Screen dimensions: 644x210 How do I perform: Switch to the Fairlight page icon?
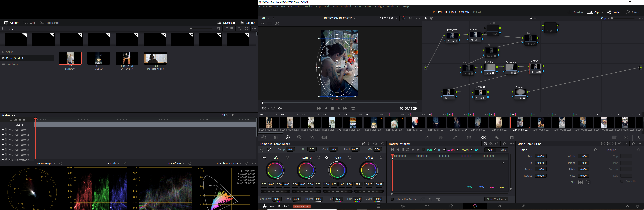pos(499,206)
